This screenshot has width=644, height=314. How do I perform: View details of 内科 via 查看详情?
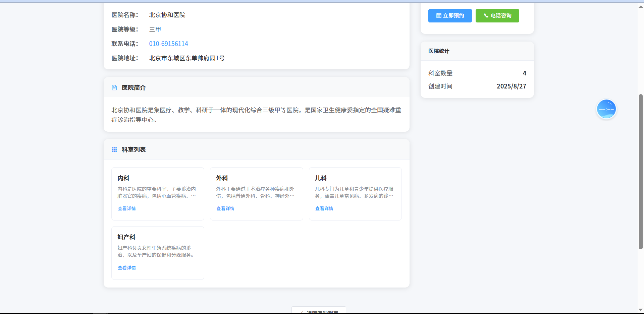[127, 208]
